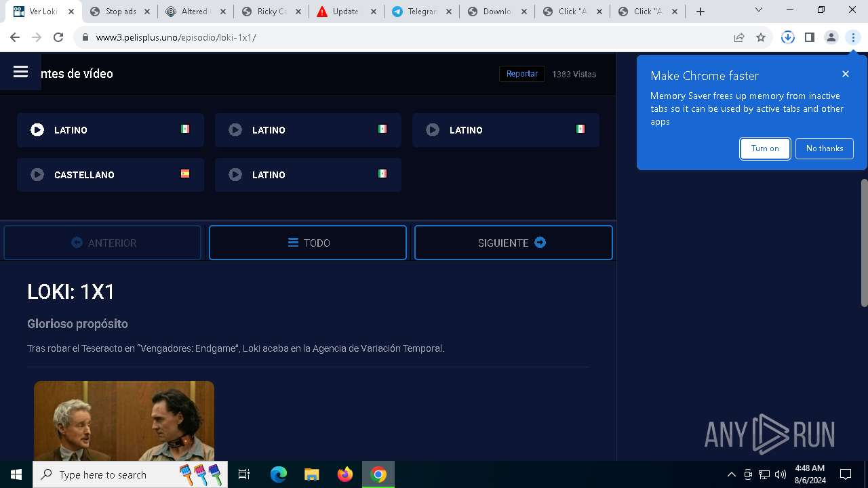Click the Loki episode thumbnail image
This screenshot has width=868, height=488.
[x=124, y=421]
